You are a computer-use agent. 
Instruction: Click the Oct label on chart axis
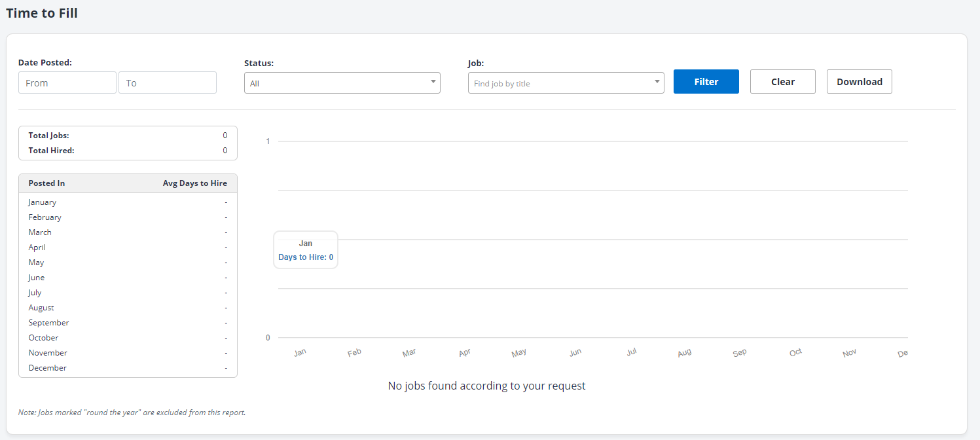coord(795,352)
